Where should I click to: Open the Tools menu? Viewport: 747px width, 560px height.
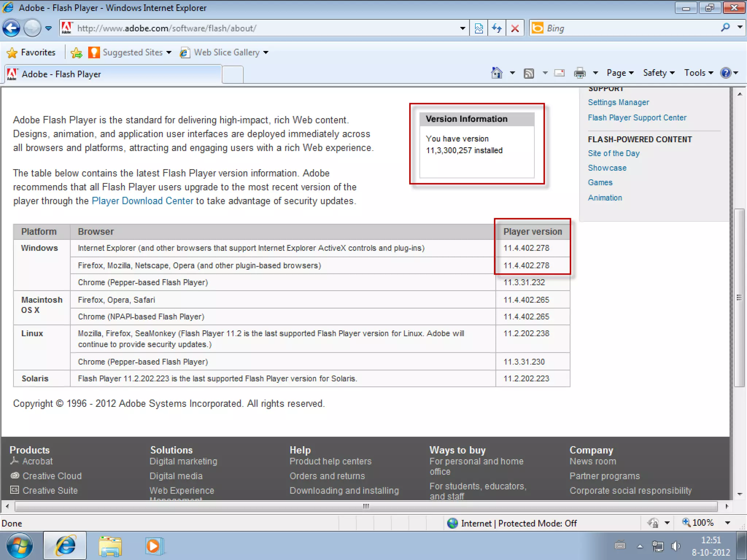(x=698, y=73)
